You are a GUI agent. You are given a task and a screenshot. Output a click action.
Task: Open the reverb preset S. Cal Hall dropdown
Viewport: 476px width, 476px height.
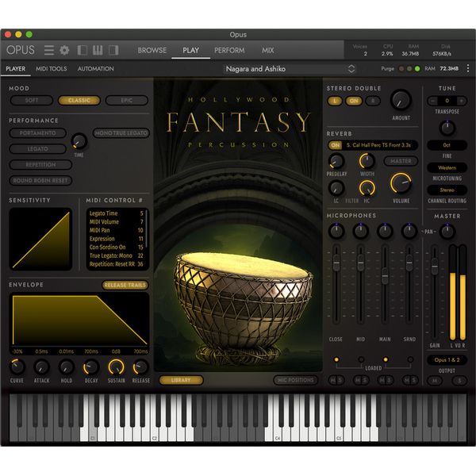pyautogui.click(x=379, y=145)
